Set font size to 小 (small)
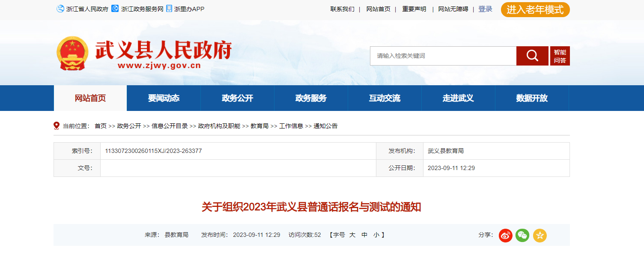Image resolution: width=644 pixels, height=254 pixels. click(x=376, y=235)
